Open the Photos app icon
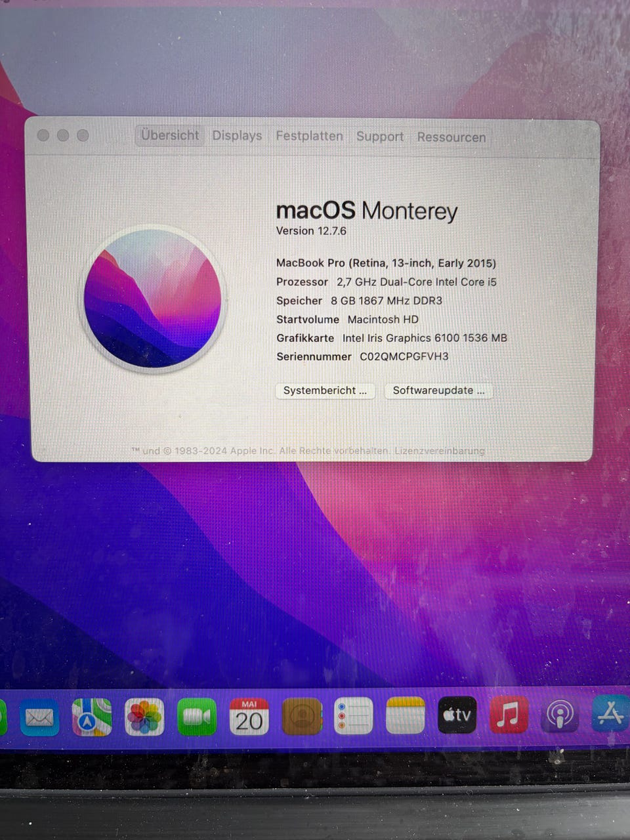630x840 pixels. (144, 717)
